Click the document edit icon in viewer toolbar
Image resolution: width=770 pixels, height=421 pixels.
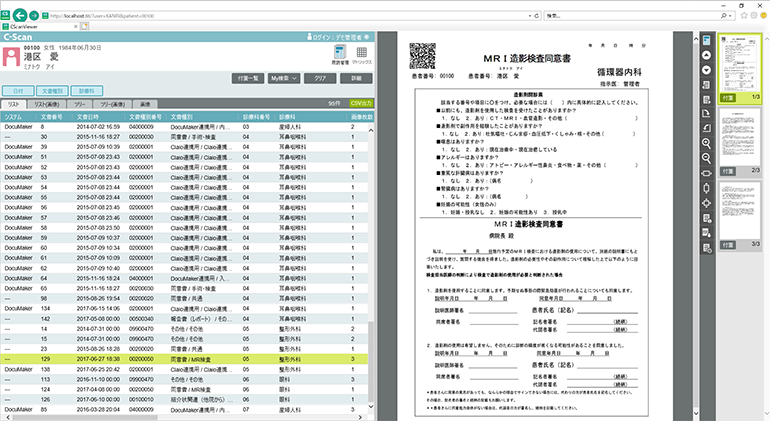point(707,233)
